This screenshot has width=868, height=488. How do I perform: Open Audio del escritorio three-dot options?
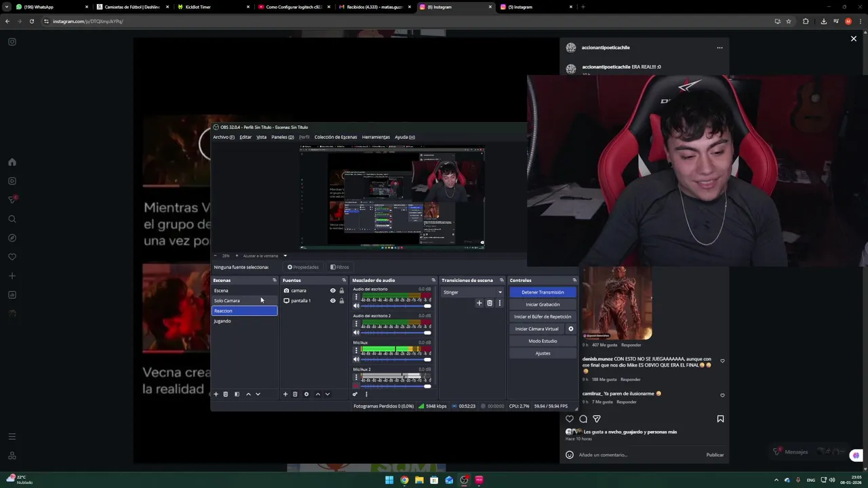(x=356, y=297)
